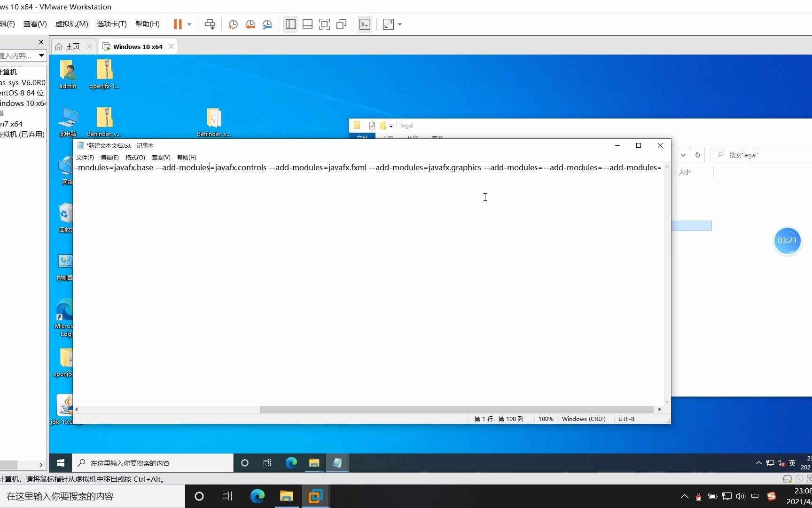Switch to Unity mode in VMware
This screenshot has width=812, height=508.
coord(342,24)
